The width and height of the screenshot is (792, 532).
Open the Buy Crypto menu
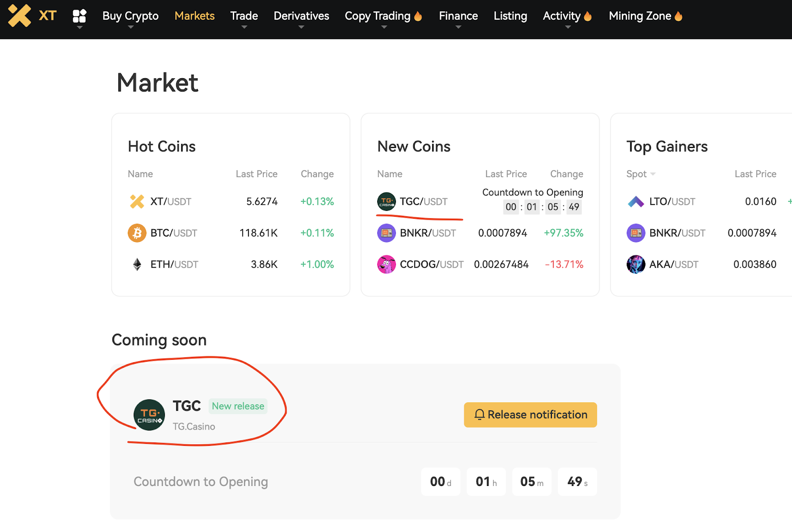click(x=131, y=16)
